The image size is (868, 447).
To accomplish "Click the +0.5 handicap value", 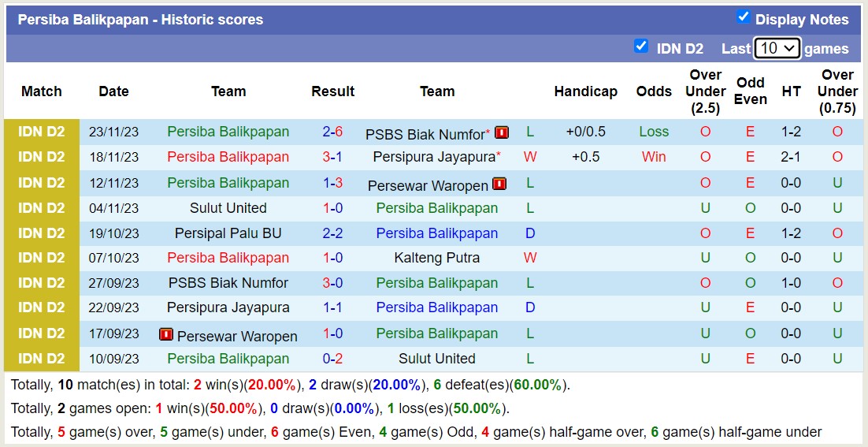I will pos(586,157).
